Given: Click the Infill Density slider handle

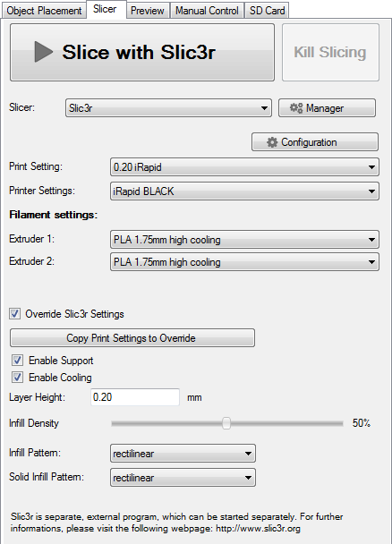Looking at the screenshot, I should click(226, 423).
